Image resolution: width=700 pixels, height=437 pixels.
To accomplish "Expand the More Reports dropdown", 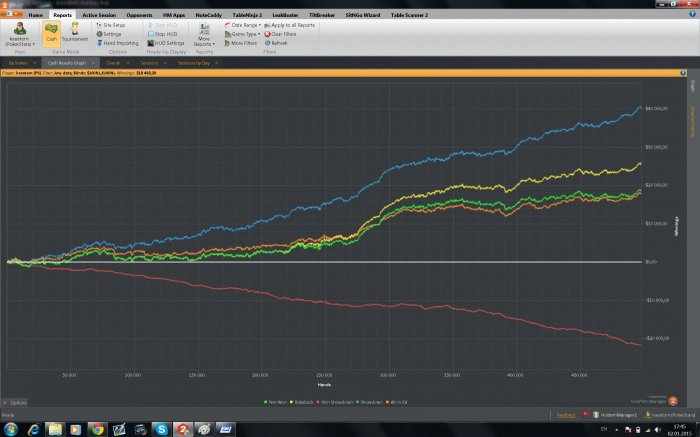I will [204, 35].
